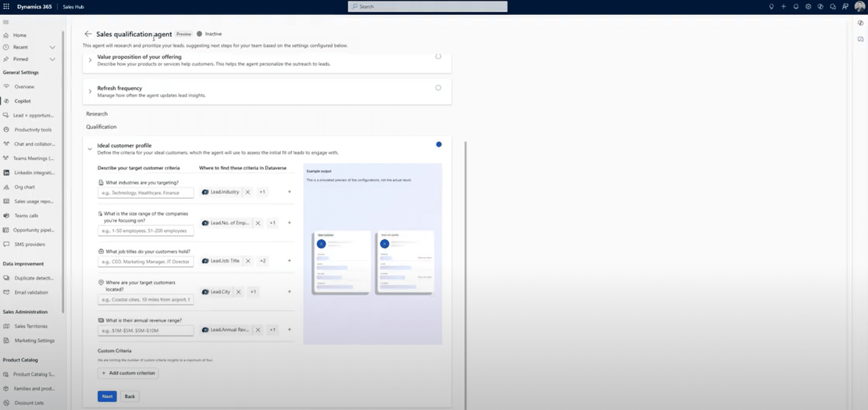The width and height of the screenshot is (868, 410).
Task: Select Copilot in left navigation
Action: point(22,101)
